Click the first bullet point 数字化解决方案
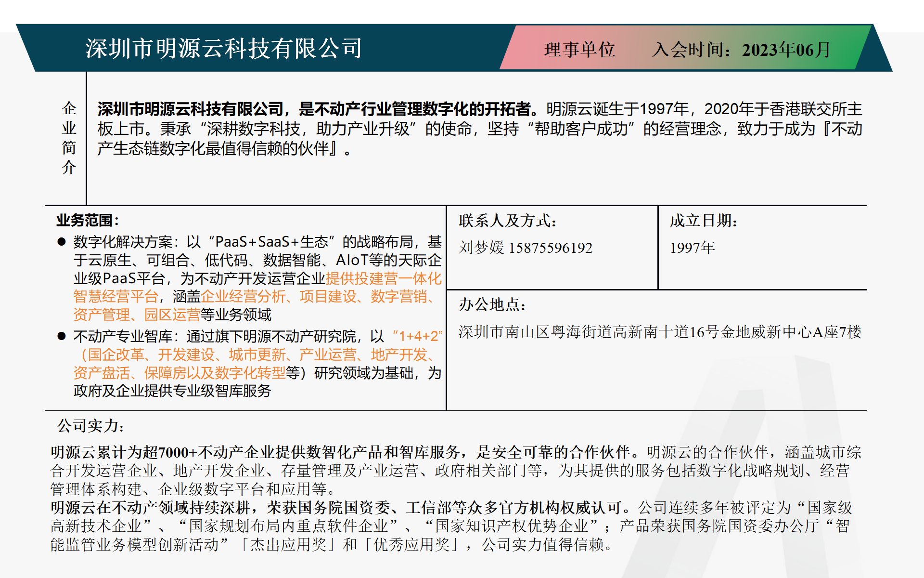 click(x=124, y=242)
